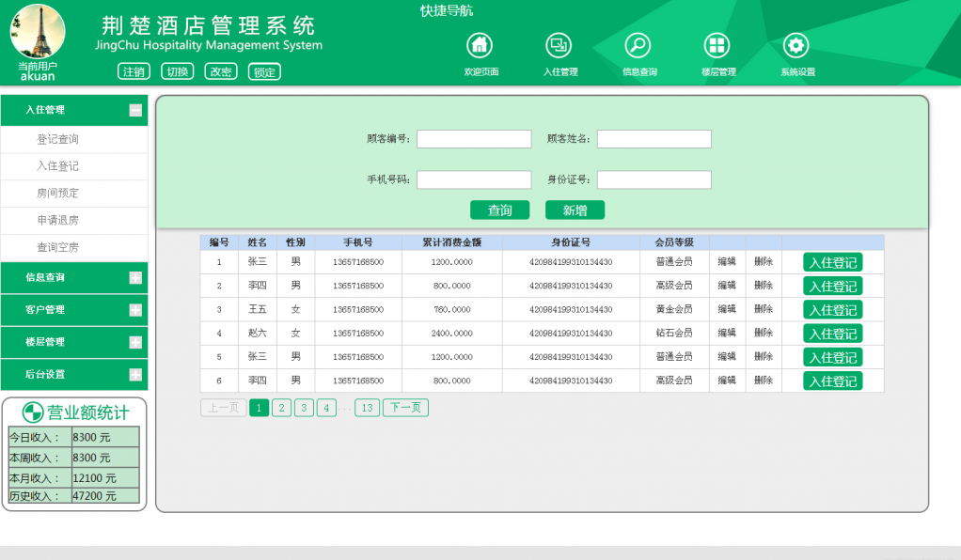Click the 切换 switch user button
The height and width of the screenshot is (560, 961).
(177, 71)
